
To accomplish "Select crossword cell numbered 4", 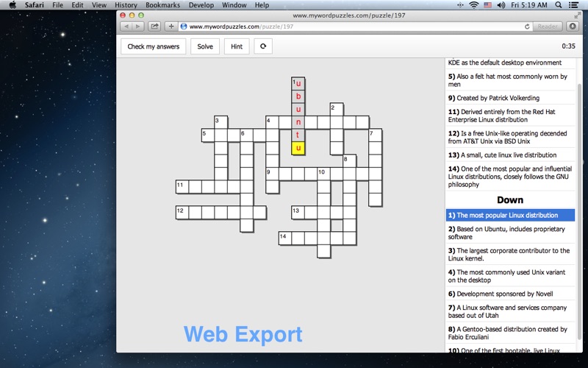I will pos(272,122).
